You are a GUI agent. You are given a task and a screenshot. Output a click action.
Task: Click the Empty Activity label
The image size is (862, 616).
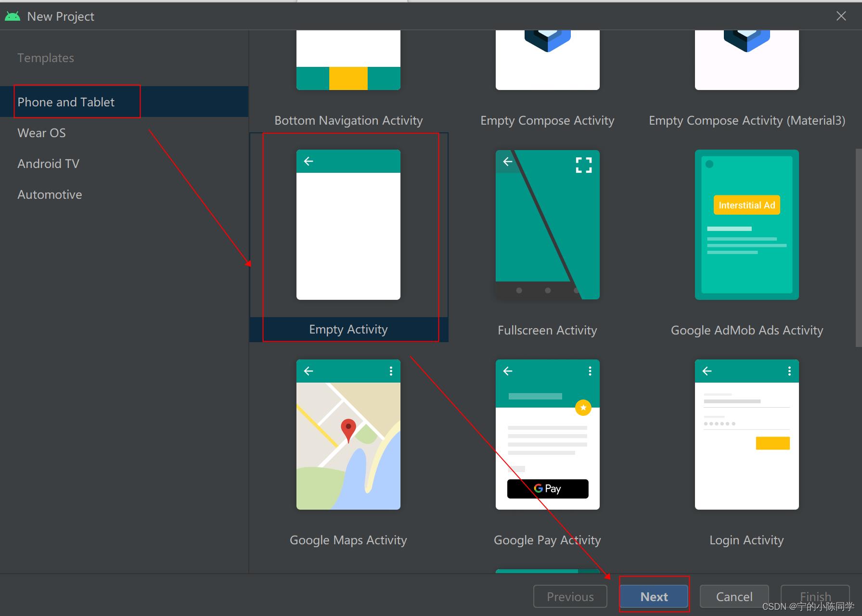pos(348,330)
